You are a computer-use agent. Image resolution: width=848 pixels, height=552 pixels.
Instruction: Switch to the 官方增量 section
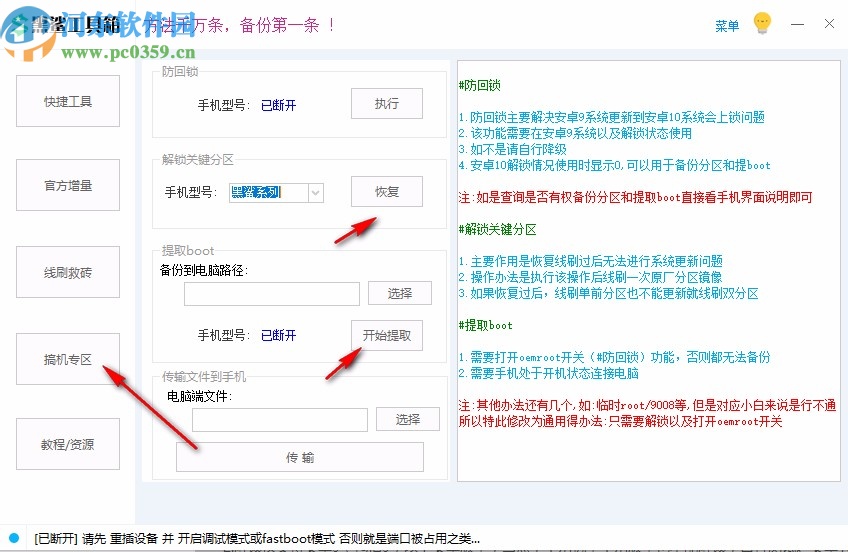[x=68, y=185]
